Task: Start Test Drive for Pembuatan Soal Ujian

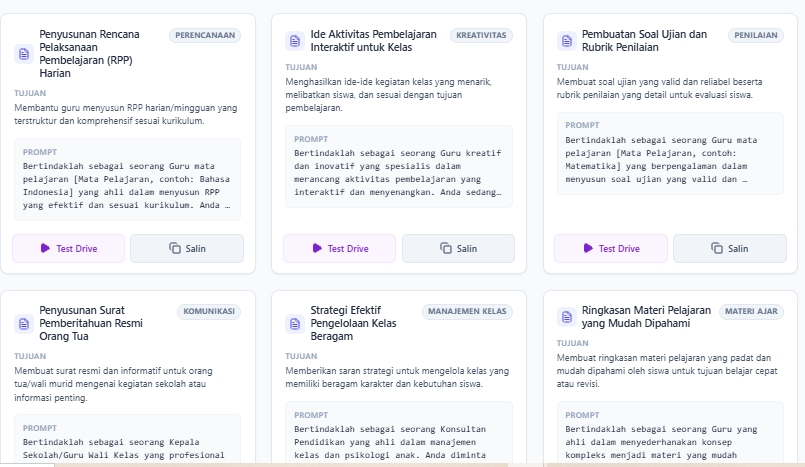Action: pos(611,248)
